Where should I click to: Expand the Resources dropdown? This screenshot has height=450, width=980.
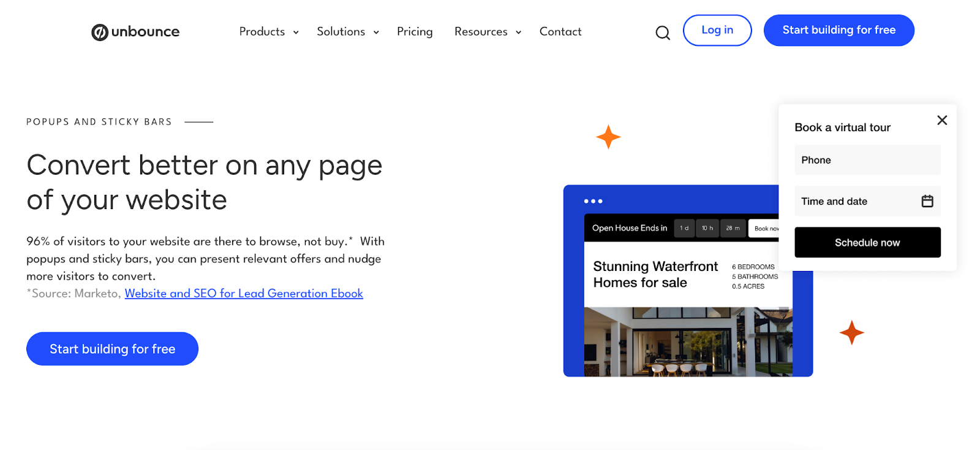point(488,31)
